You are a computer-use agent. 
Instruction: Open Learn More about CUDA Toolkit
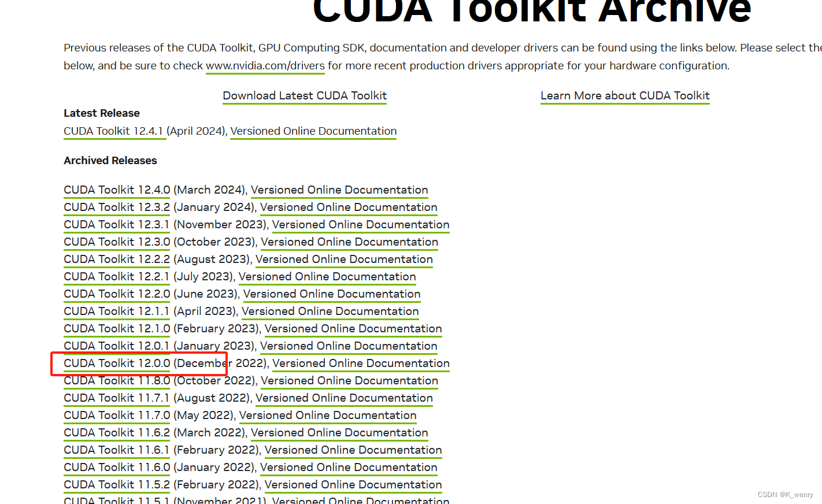[x=625, y=96]
